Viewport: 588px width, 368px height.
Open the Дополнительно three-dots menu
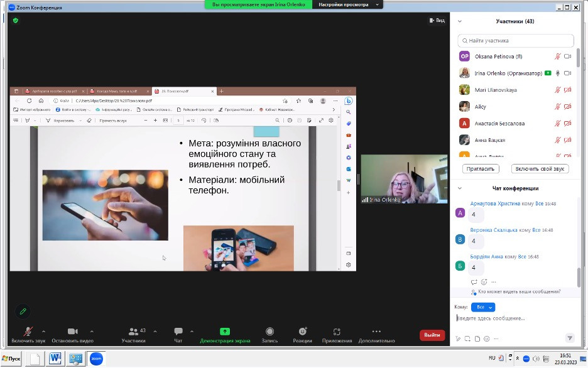point(376,332)
